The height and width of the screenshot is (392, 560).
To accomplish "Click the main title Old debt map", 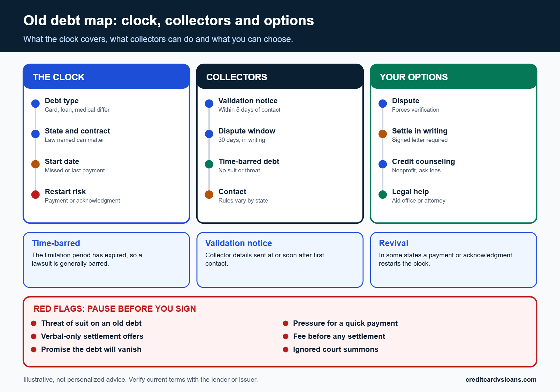I will tap(169, 21).
